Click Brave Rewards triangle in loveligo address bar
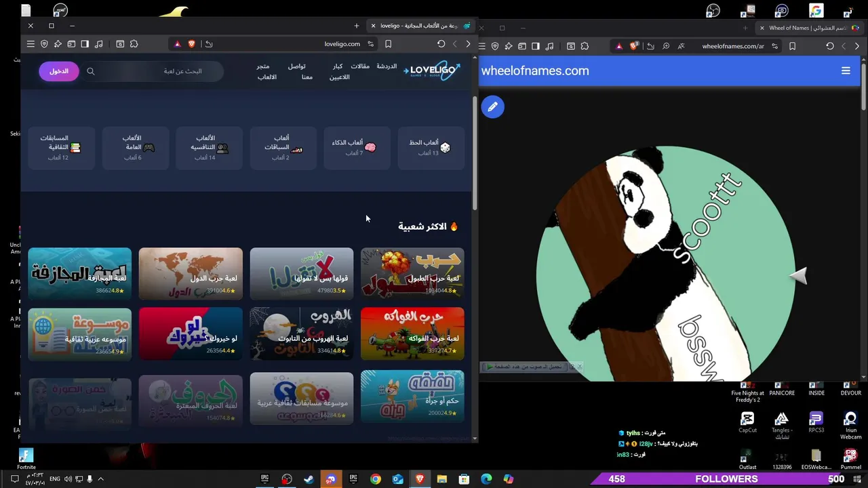Image resolution: width=868 pixels, height=488 pixels. click(178, 44)
